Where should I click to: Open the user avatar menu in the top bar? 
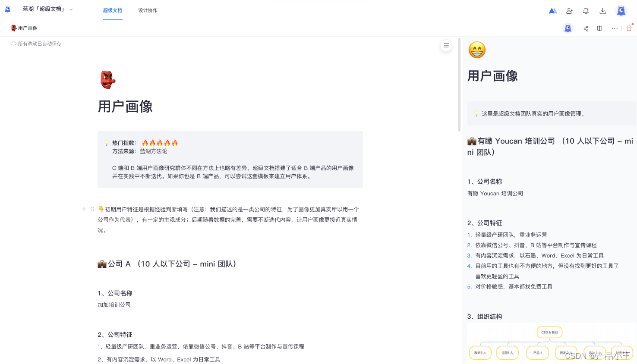coord(621,11)
